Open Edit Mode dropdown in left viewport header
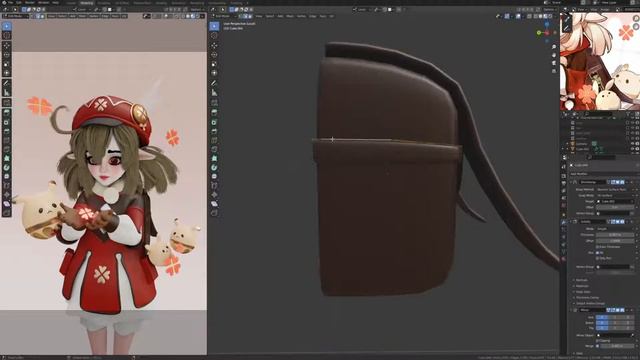The height and width of the screenshot is (360, 640). [x=15, y=16]
